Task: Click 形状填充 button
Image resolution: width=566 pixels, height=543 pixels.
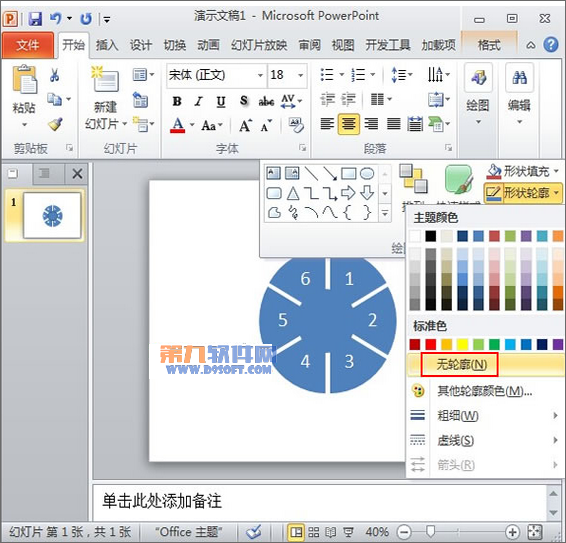Action: (522, 171)
